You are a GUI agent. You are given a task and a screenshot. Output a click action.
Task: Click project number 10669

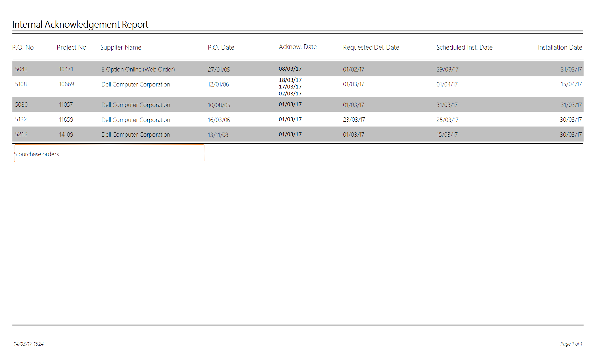click(x=66, y=84)
